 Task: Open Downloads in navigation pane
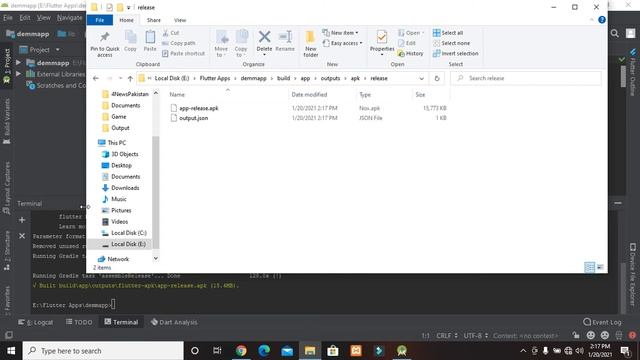point(125,188)
